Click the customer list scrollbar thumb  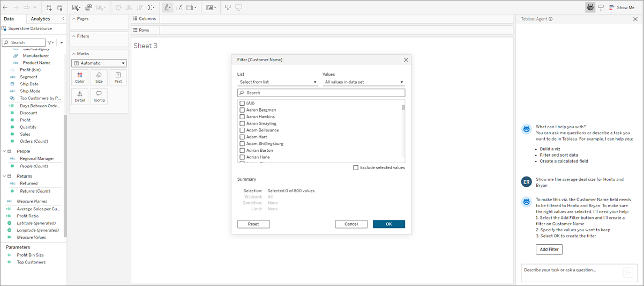pyautogui.click(x=403, y=107)
